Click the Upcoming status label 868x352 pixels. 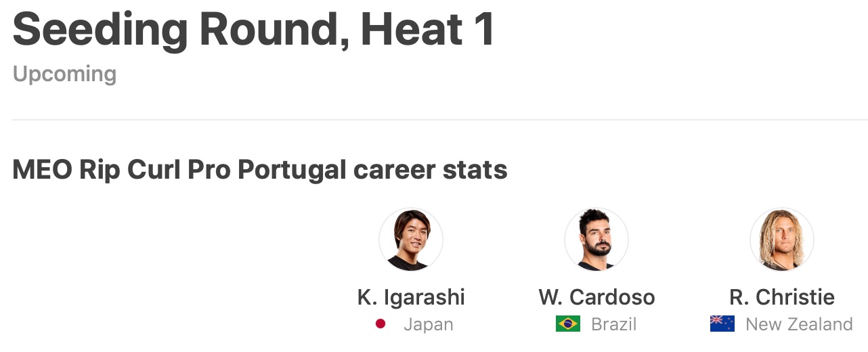coord(64,74)
